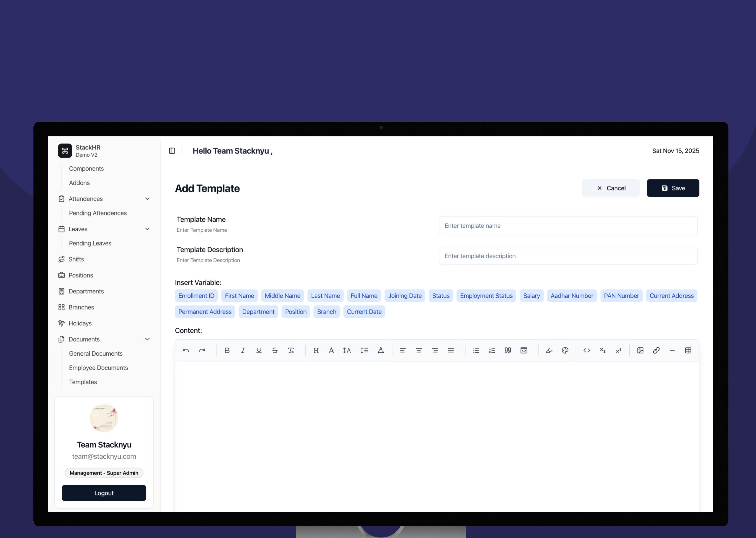Open the font family option
The height and width of the screenshot is (538, 756).
[x=331, y=350]
